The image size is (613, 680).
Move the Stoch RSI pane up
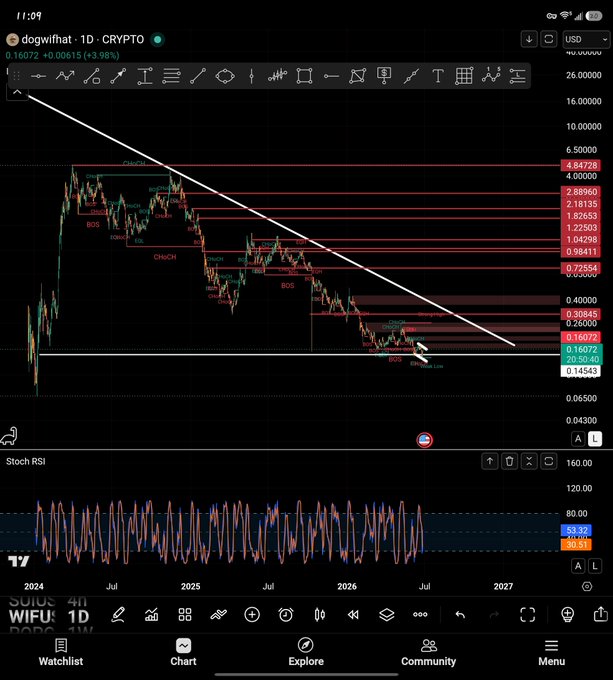coord(490,461)
